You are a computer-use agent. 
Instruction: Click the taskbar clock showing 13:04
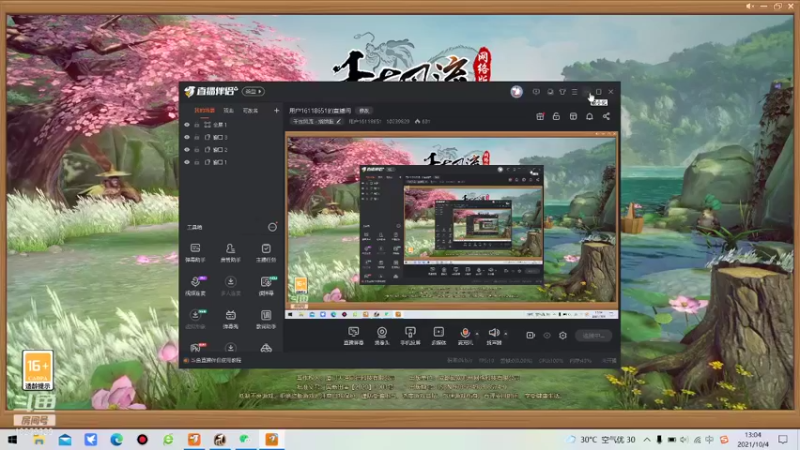pyautogui.click(x=753, y=439)
